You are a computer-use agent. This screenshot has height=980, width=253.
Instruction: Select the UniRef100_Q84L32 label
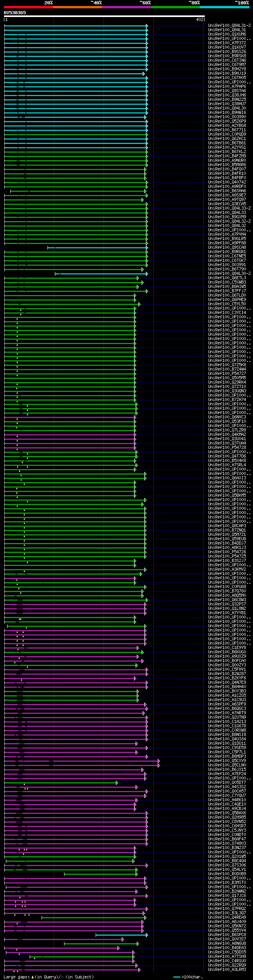point(227,225)
